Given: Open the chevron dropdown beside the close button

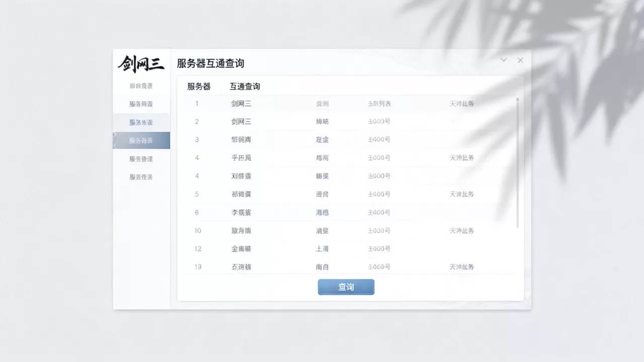Looking at the screenshot, I should coord(504,60).
